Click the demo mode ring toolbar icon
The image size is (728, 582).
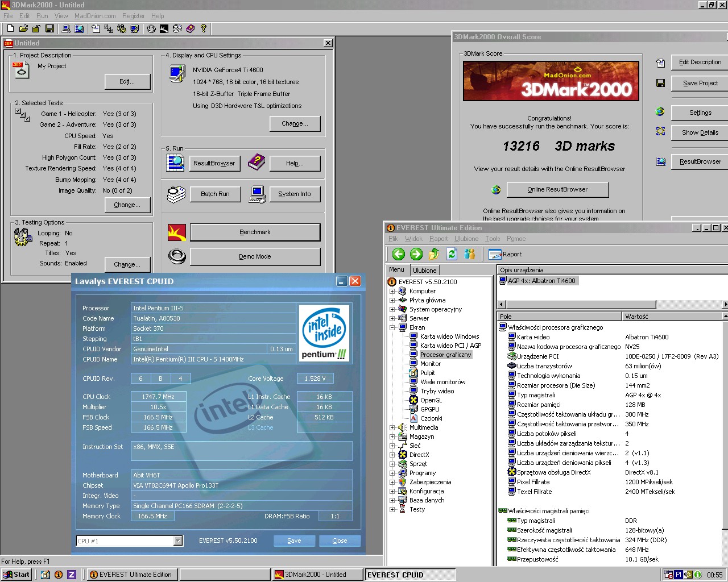click(x=151, y=28)
